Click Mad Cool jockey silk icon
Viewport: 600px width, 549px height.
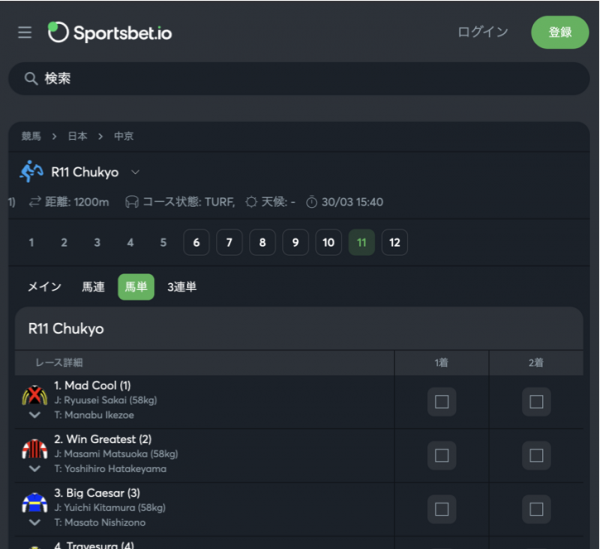[34, 394]
